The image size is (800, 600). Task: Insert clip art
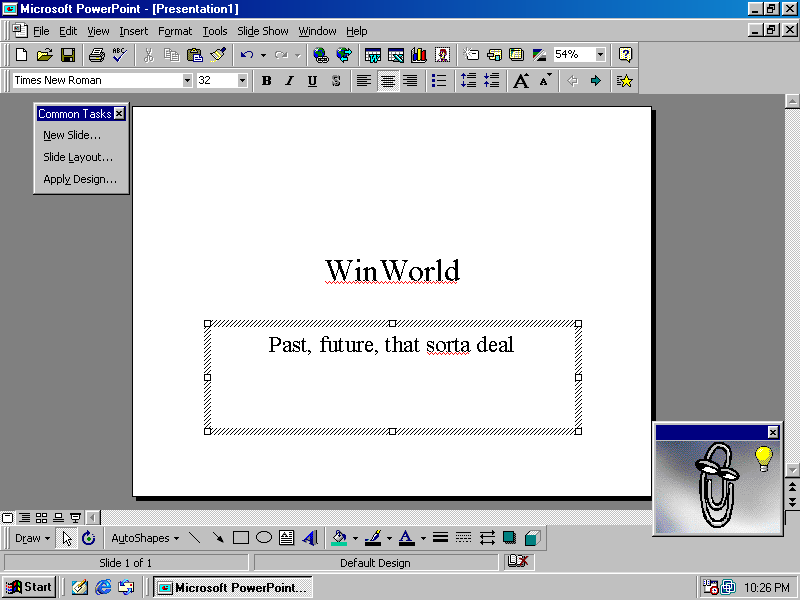coord(442,55)
